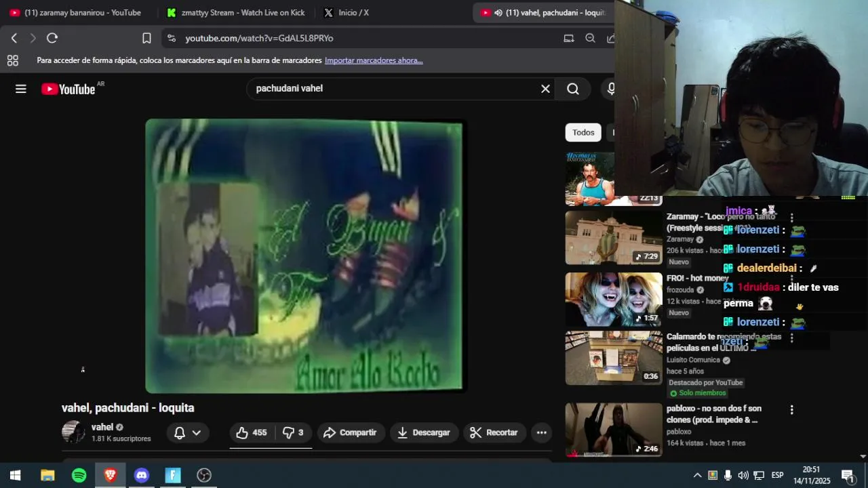
Task: Open options menu for the pabloxo video
Action: (x=791, y=409)
